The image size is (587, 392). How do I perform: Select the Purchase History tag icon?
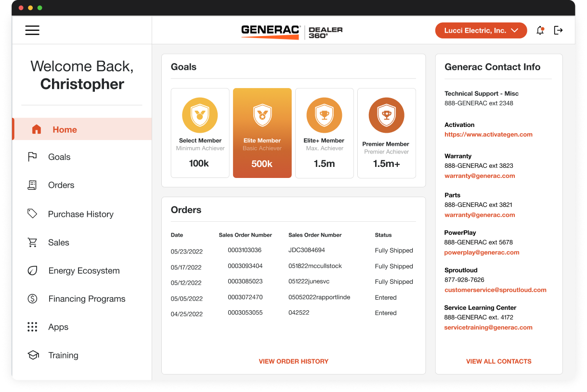(x=32, y=214)
